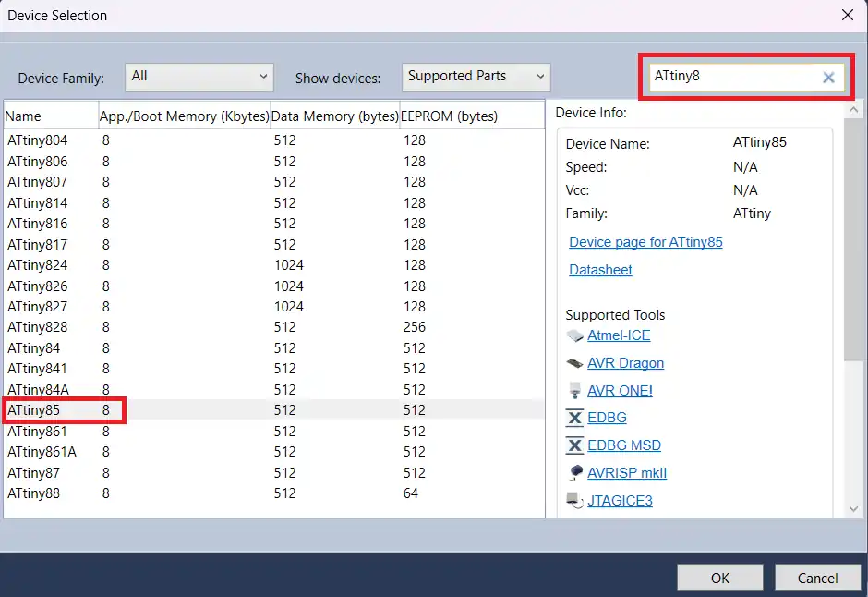Screen dimensions: 868x597
Task: Click Device Info scrollbar up arrow
Action: coord(853,110)
